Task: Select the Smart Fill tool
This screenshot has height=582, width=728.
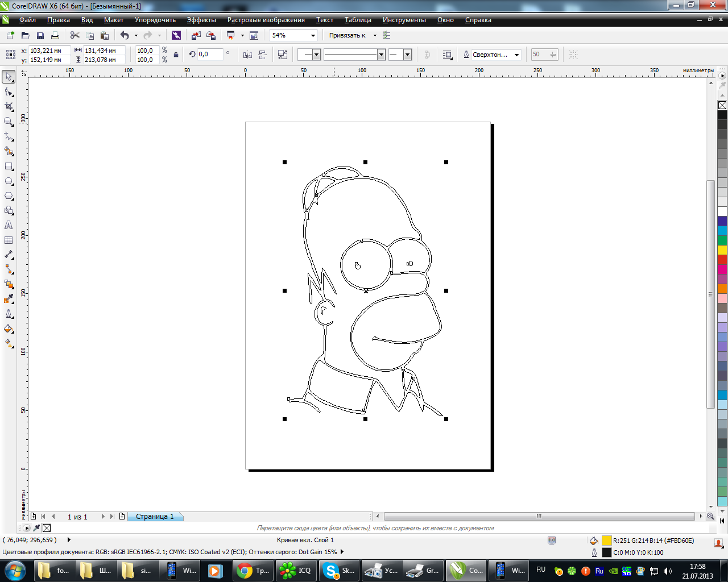Action: tap(9, 151)
